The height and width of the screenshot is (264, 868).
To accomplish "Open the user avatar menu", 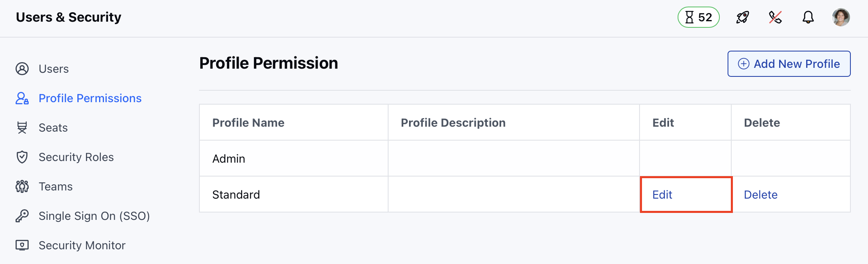I will tap(841, 17).
